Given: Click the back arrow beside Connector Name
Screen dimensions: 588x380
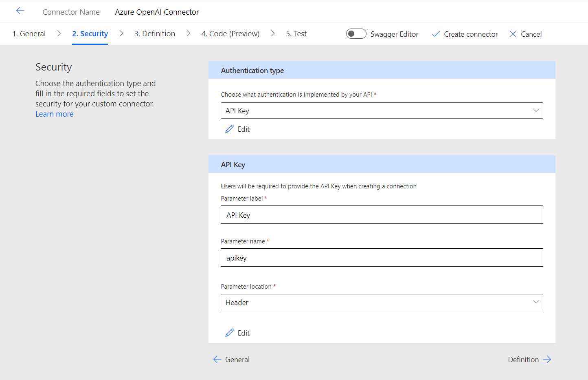Looking at the screenshot, I should tap(20, 11).
